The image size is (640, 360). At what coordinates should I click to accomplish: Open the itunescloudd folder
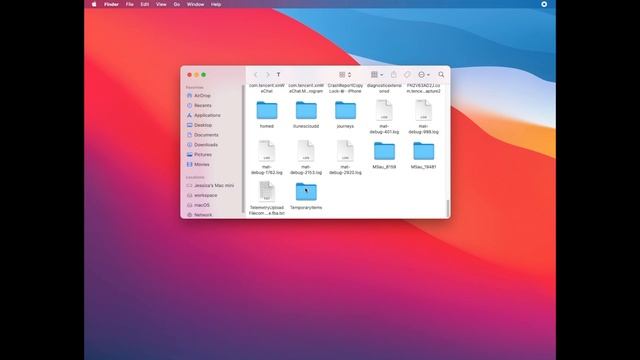pyautogui.click(x=306, y=111)
